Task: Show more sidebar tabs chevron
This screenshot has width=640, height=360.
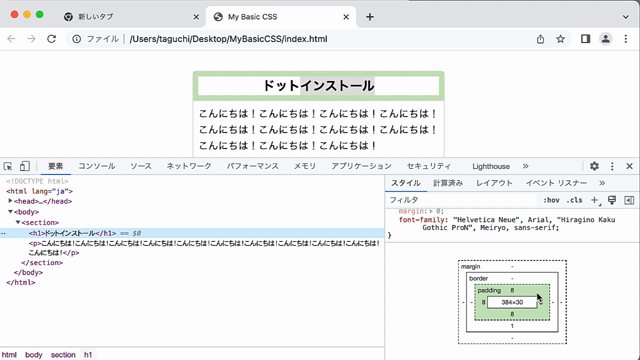Action: (602, 183)
